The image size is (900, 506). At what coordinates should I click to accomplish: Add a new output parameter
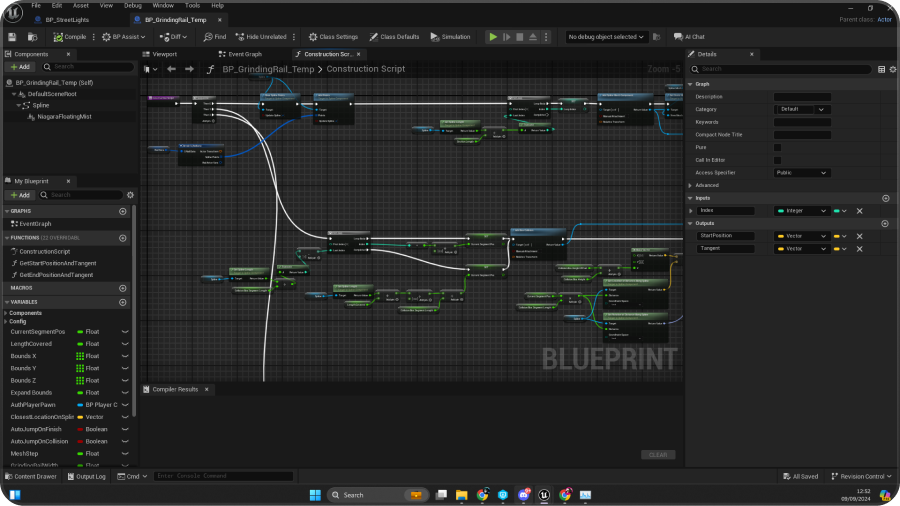click(885, 223)
